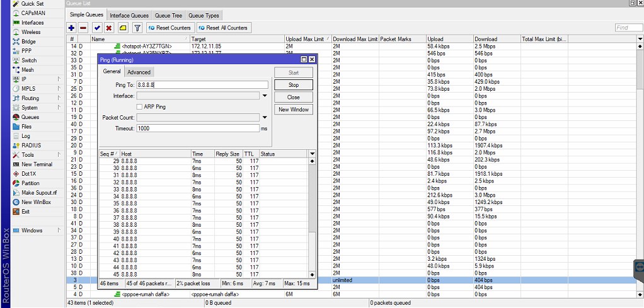Open the Packet Count dropdown arrow
644x308 pixels.
tap(265, 117)
